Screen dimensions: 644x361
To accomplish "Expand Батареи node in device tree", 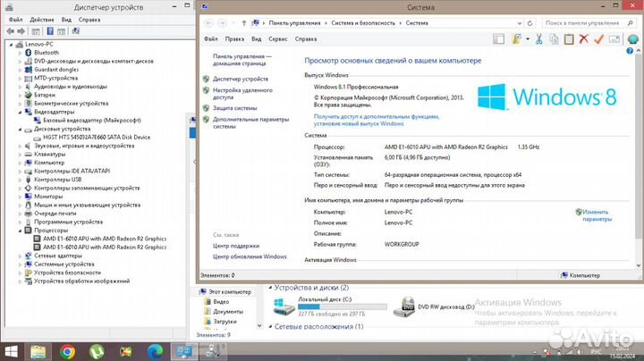I will point(20,95).
